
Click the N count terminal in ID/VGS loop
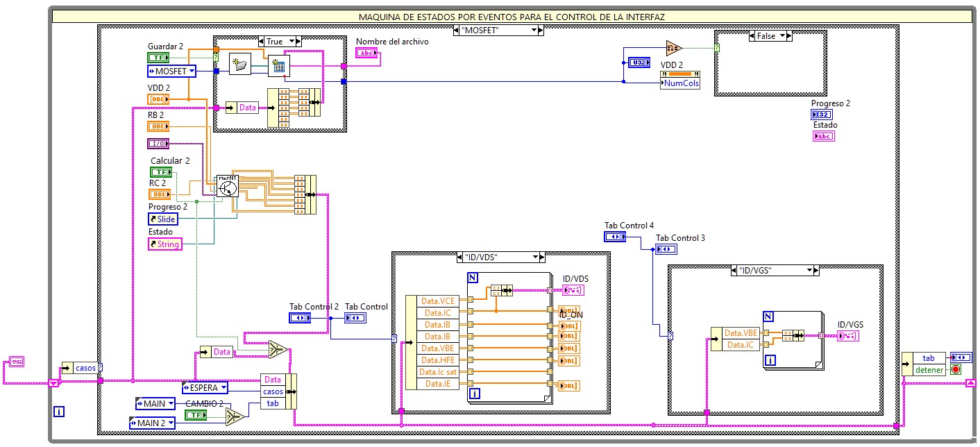pyautogui.click(x=768, y=316)
